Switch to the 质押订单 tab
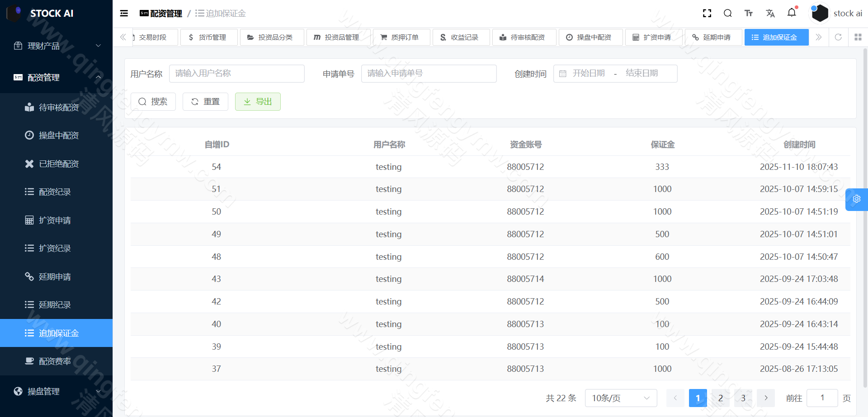This screenshot has width=868, height=417. (x=401, y=37)
